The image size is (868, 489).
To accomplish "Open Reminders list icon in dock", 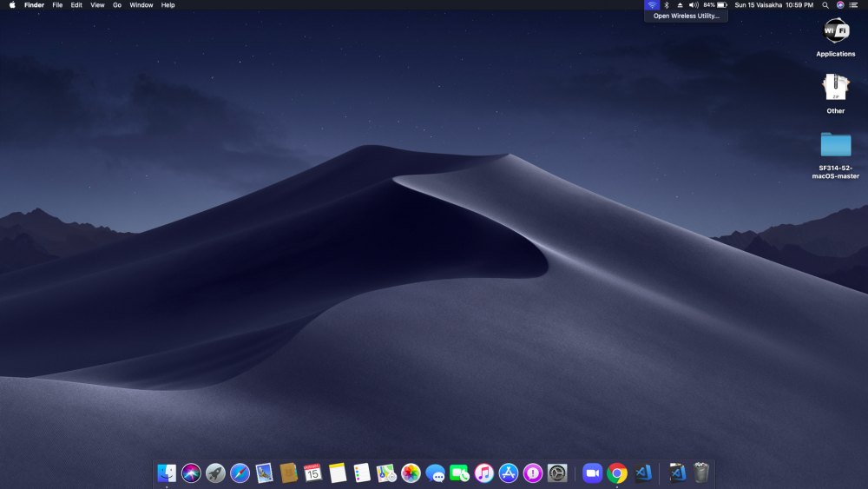I will click(361, 473).
